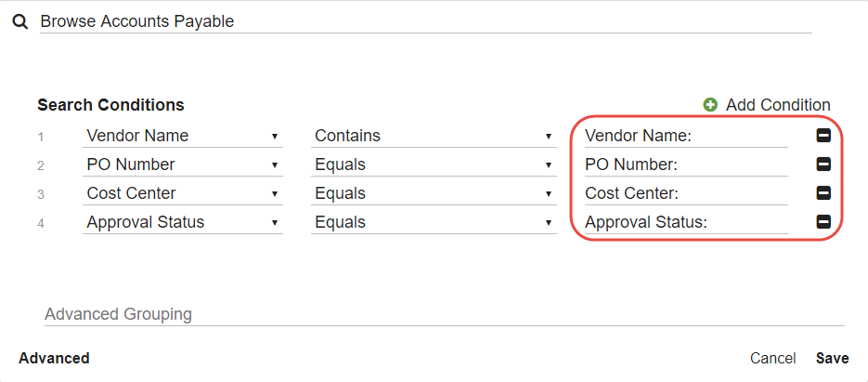
Task: Open the Equals operator dropdown for Cost Center
Action: tap(434, 193)
